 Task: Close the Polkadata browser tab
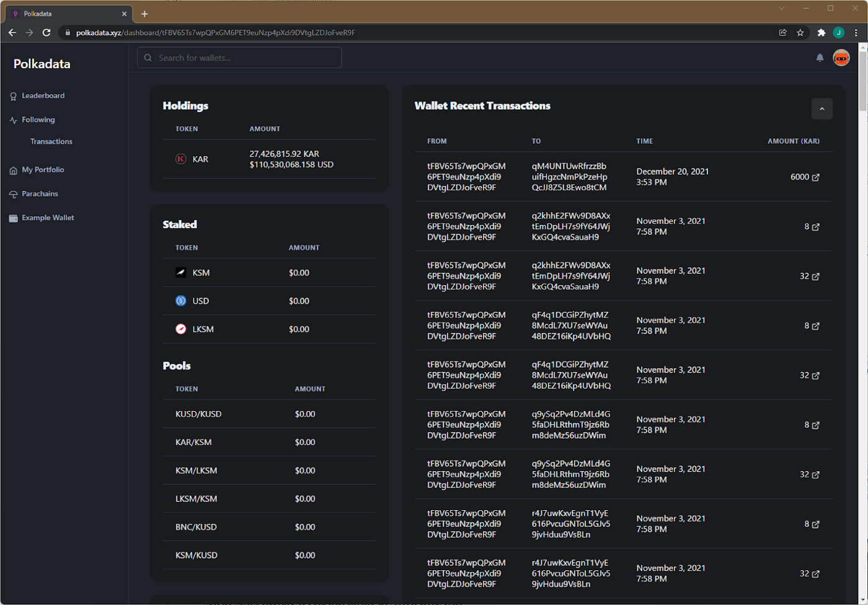124,14
